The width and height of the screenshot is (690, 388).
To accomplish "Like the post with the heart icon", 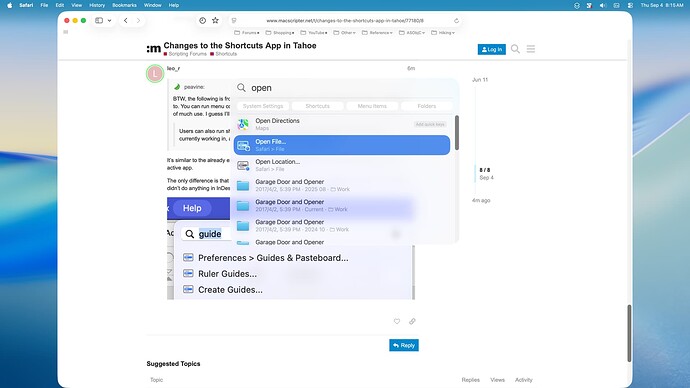I will click(397, 321).
